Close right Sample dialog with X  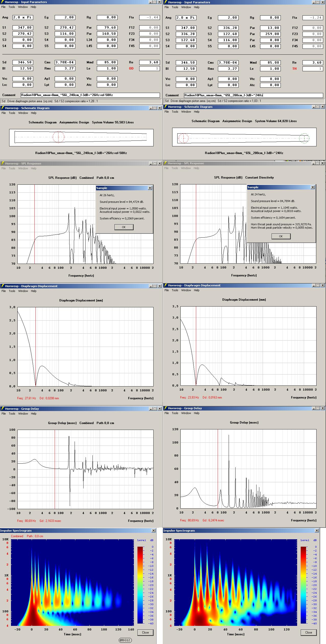tap(312, 187)
